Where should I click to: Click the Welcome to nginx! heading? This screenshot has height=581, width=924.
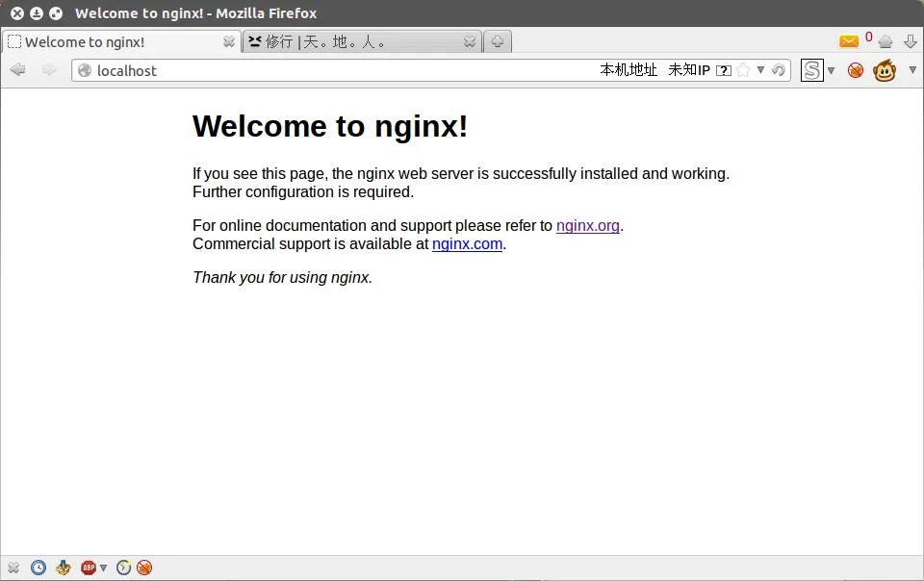[x=330, y=126]
